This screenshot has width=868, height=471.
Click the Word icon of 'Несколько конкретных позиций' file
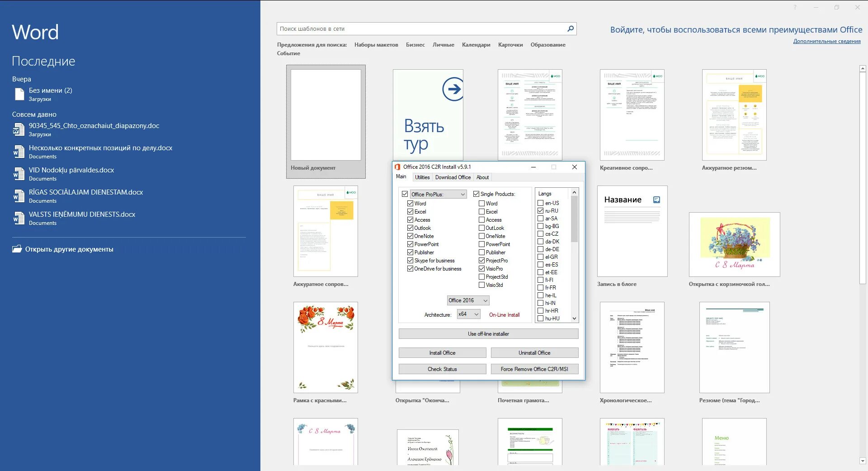pyautogui.click(x=19, y=152)
